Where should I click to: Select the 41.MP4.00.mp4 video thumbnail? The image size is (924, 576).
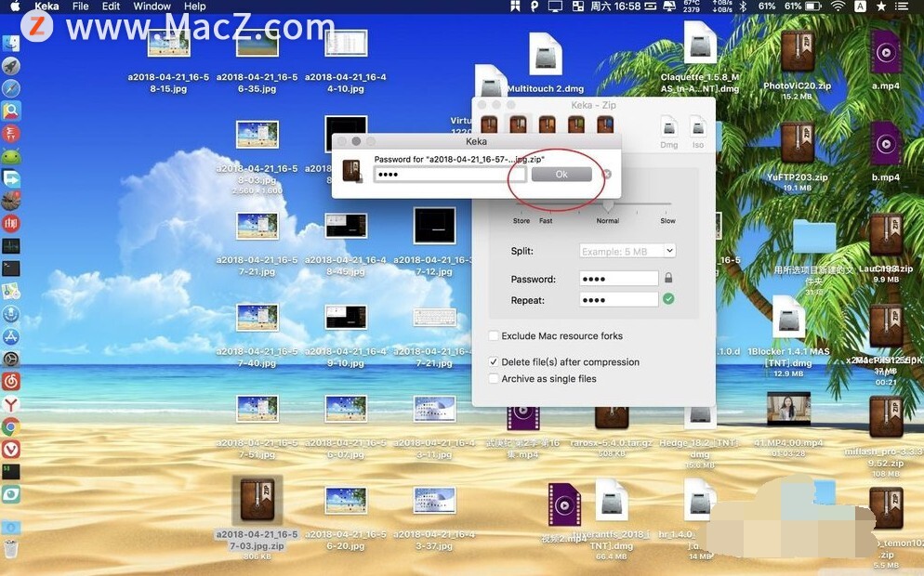pyautogui.click(x=788, y=409)
